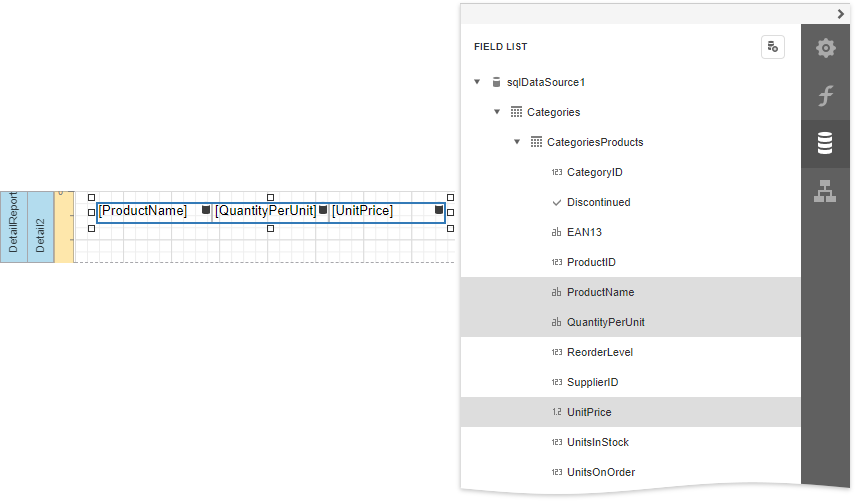The image size is (855, 501).
Task: Select the UnitPrice field in list
Action: tap(589, 412)
